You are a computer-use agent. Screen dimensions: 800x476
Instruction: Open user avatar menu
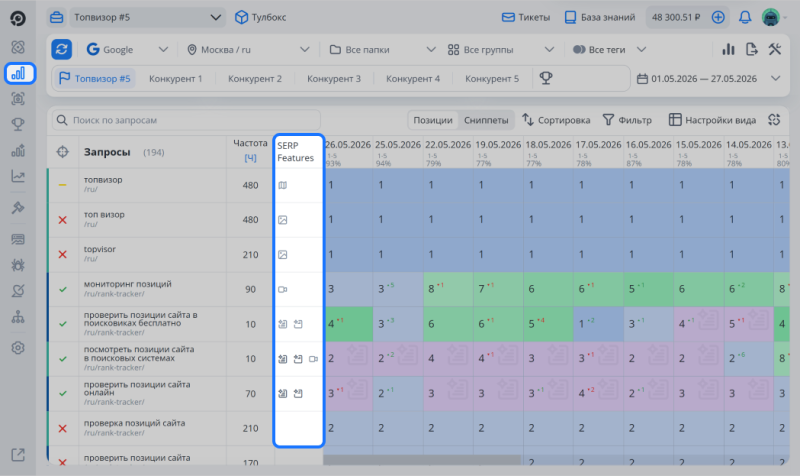(771, 17)
